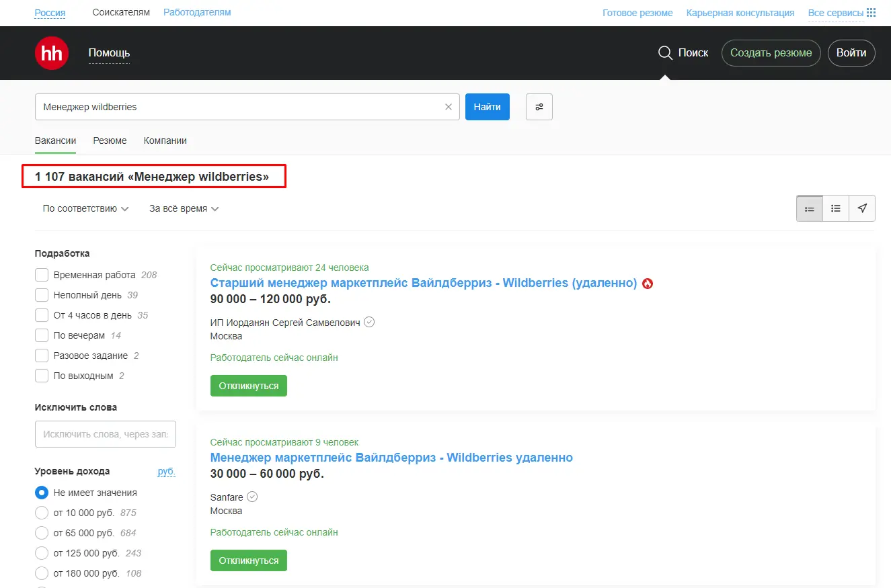Select от 125 000 руб. income radio
This screenshot has height=588, width=891.
(x=42, y=553)
